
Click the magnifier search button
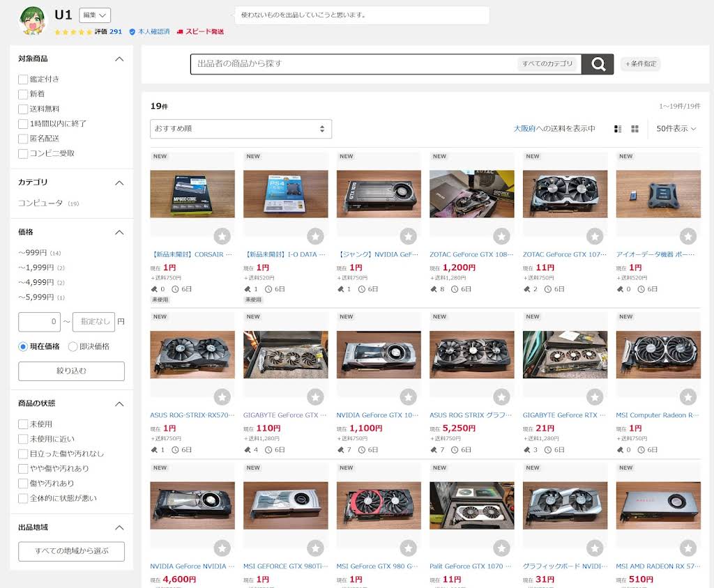coord(598,63)
